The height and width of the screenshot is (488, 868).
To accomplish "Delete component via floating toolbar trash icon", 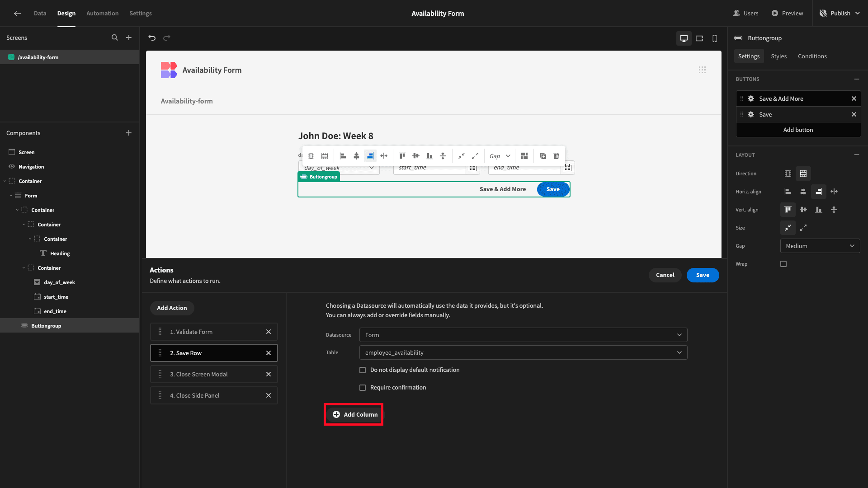I will pos(556,156).
